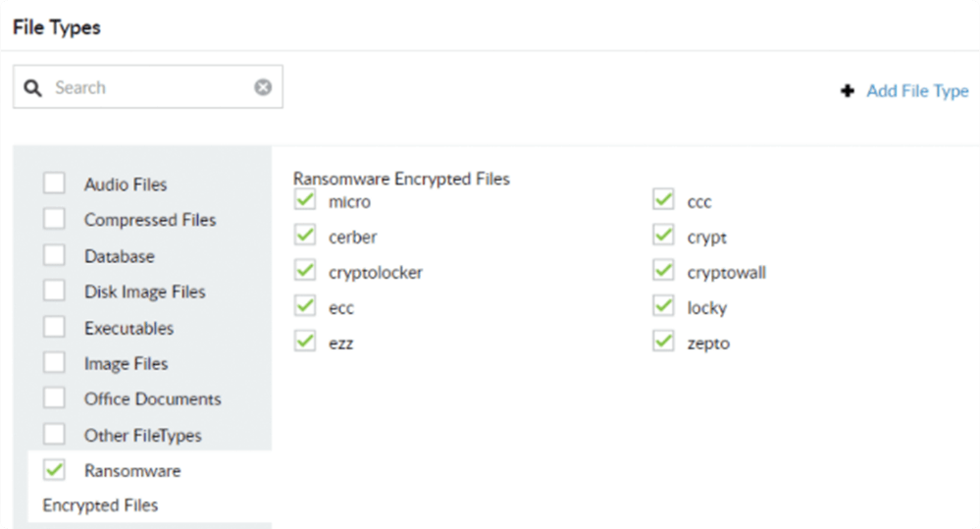Check the Image Files box
This screenshot has height=529, width=980.
pos(55,362)
